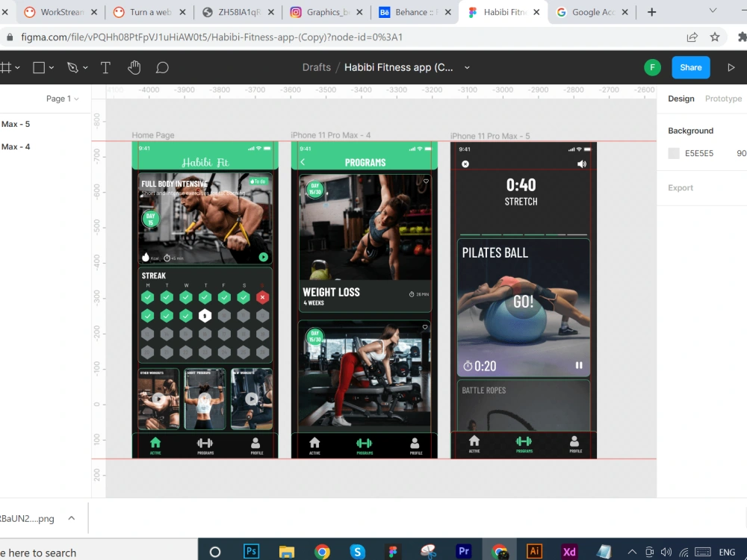747x560 pixels.
Task: Click the white hexagon for day 9 in streak
Action: point(205,316)
